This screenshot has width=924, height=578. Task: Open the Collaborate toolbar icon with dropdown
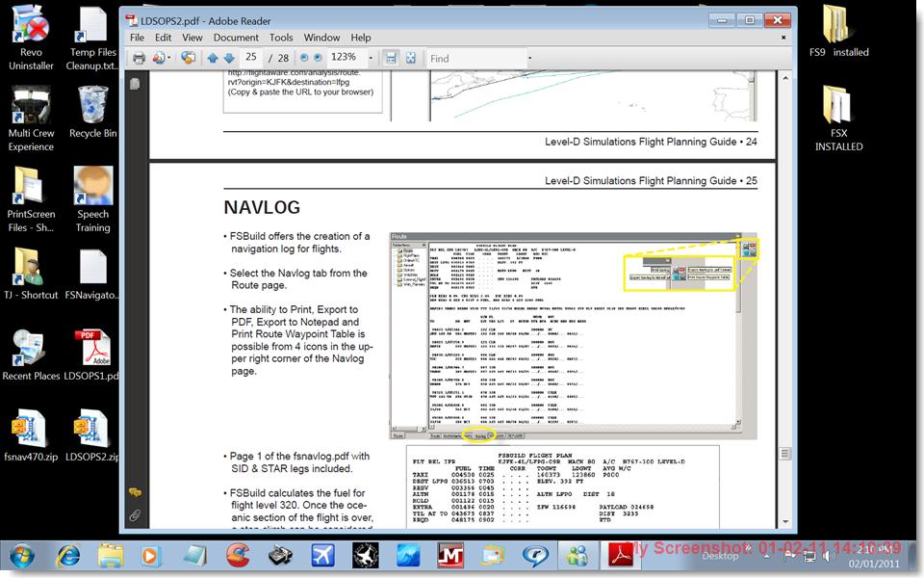pyautogui.click(x=161, y=58)
